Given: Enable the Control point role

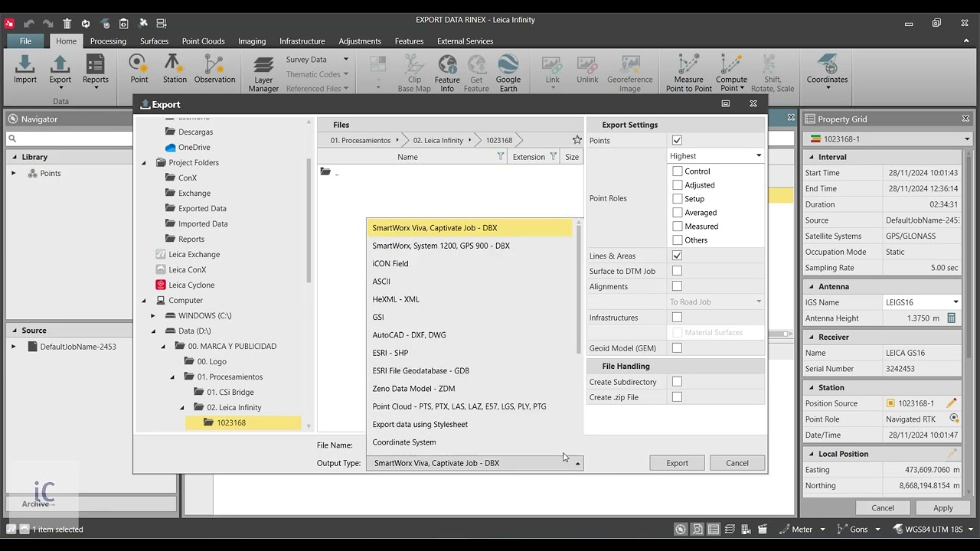Looking at the screenshot, I should coord(678,171).
